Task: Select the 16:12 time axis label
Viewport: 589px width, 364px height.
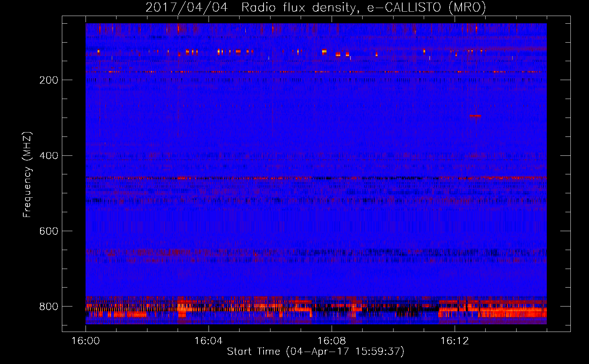Action: pyautogui.click(x=454, y=341)
